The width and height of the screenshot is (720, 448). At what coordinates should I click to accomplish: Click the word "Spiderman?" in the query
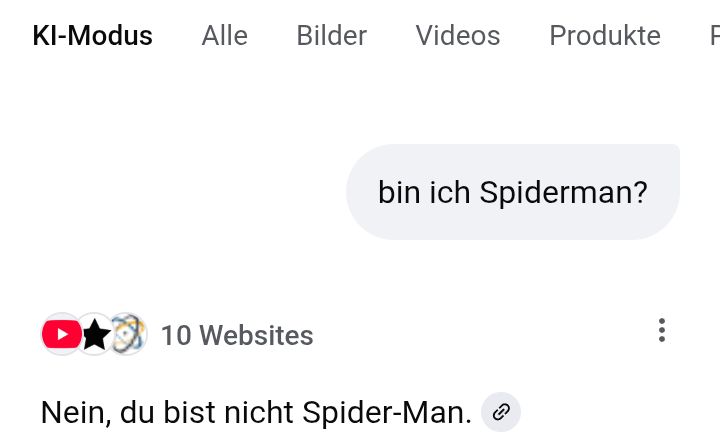(x=563, y=193)
